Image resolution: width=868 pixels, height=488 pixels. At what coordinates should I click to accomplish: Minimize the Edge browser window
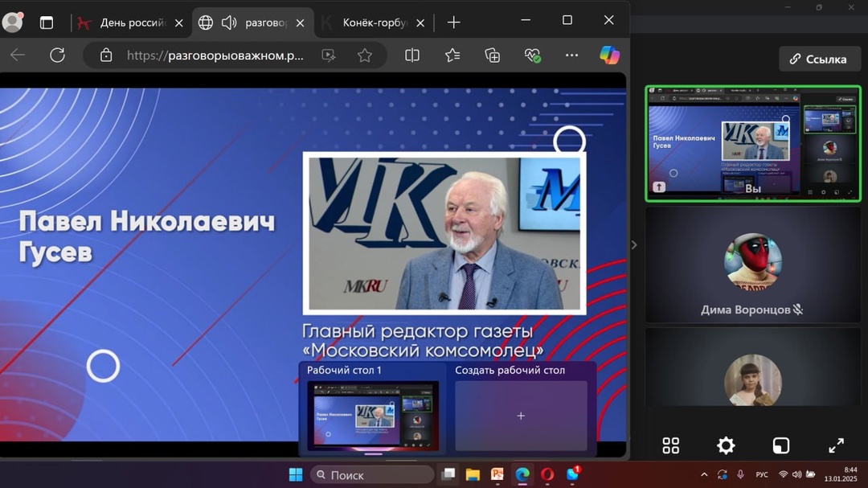click(526, 20)
